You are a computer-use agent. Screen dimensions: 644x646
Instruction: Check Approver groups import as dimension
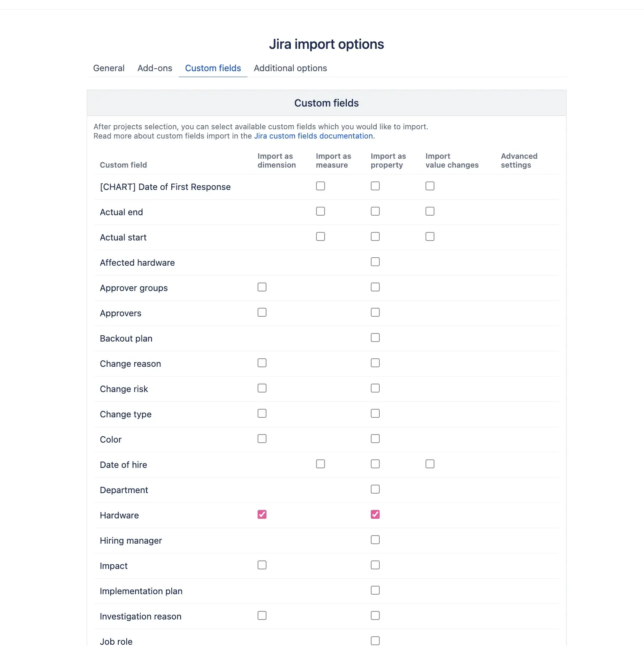pyautogui.click(x=262, y=287)
